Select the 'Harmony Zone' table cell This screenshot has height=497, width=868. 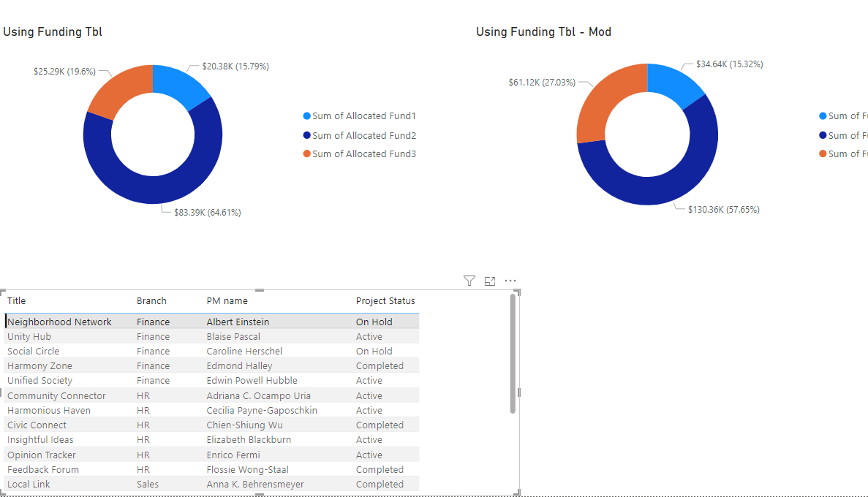click(39, 366)
